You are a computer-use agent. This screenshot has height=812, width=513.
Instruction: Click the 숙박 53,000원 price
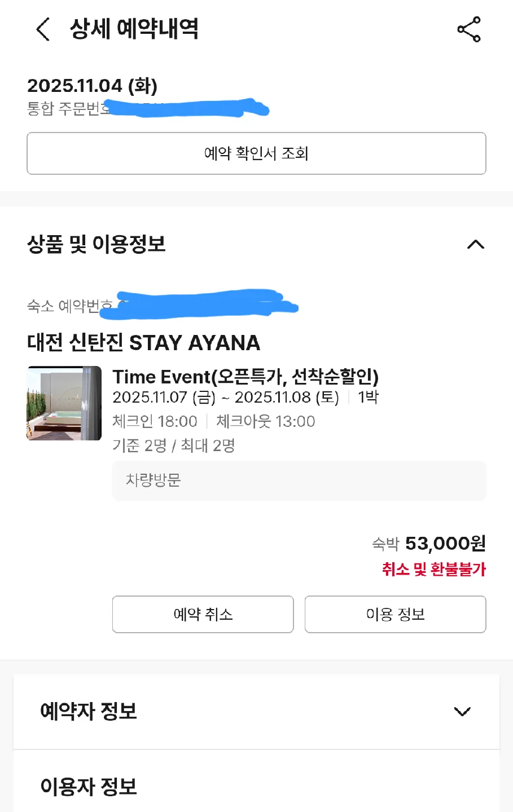pos(429,544)
